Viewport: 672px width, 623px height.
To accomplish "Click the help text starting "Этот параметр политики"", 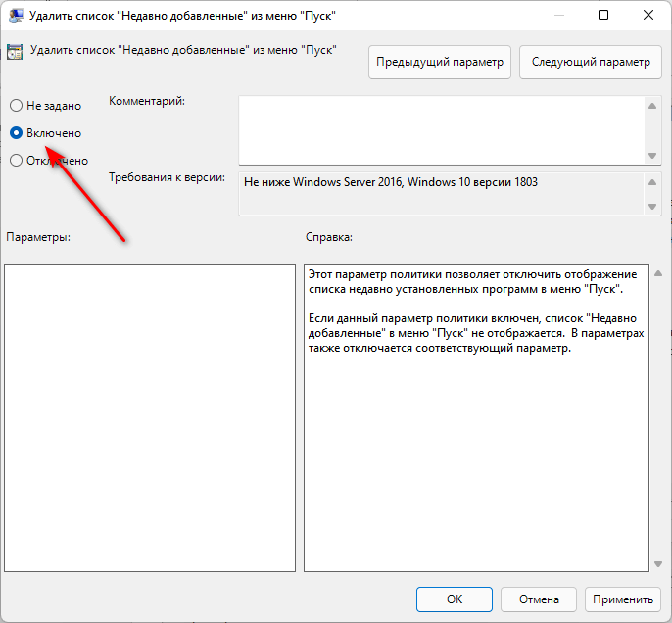I will click(473, 281).
